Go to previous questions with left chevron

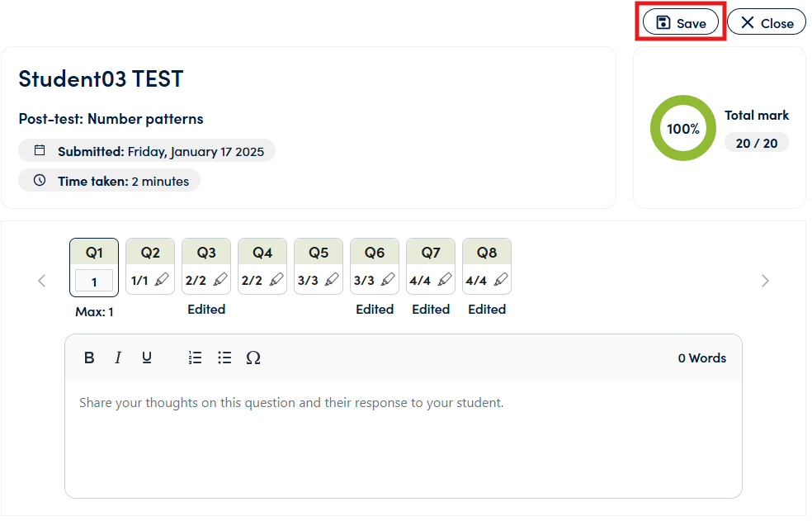[x=42, y=281]
